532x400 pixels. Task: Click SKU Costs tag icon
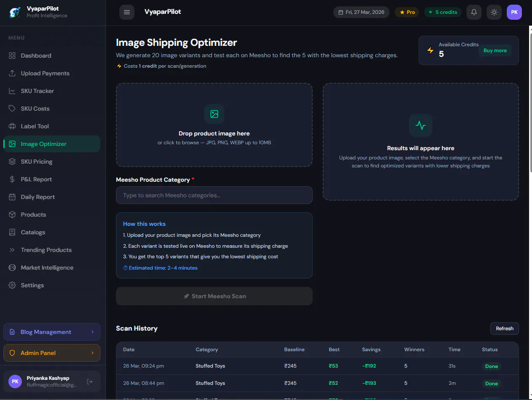point(12,109)
